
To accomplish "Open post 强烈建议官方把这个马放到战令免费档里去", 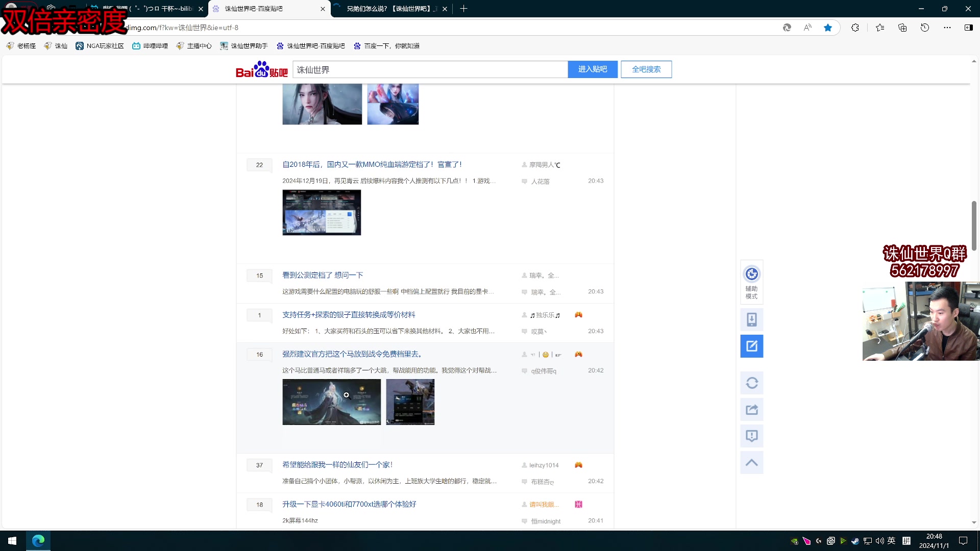I will pyautogui.click(x=353, y=354).
